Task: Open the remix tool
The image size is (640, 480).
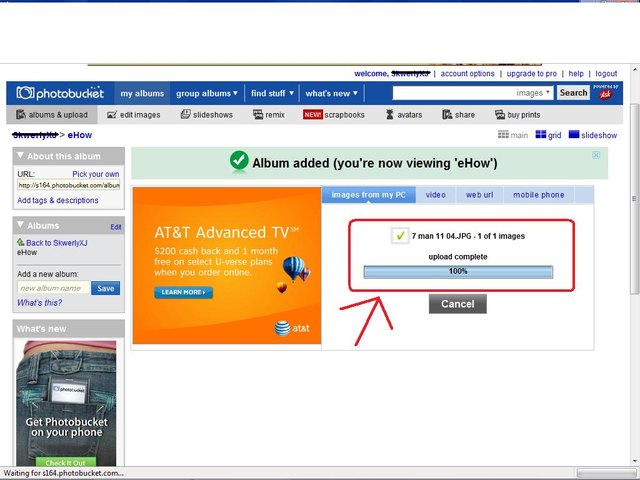Action: pyautogui.click(x=269, y=115)
